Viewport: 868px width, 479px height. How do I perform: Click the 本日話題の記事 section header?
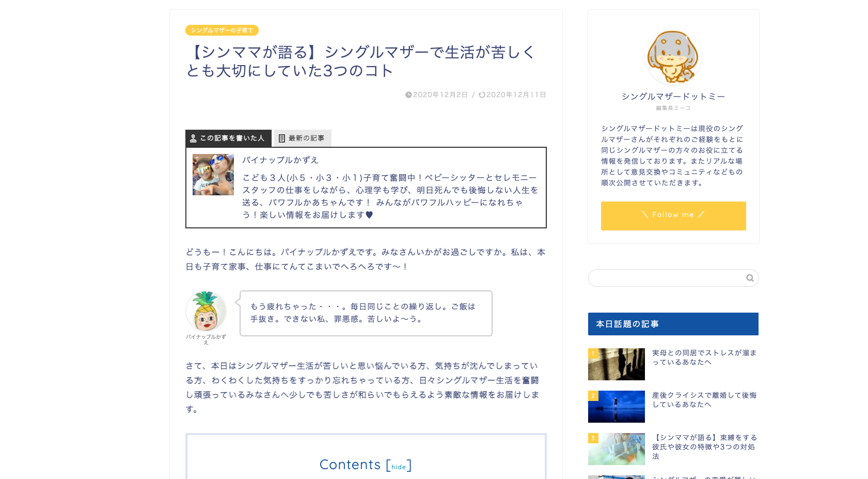pos(673,324)
